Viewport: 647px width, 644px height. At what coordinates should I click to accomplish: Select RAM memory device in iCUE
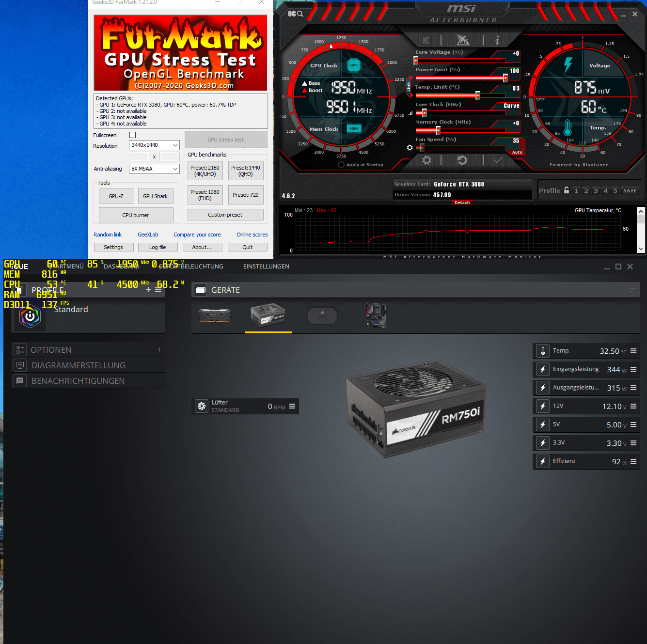click(x=215, y=315)
